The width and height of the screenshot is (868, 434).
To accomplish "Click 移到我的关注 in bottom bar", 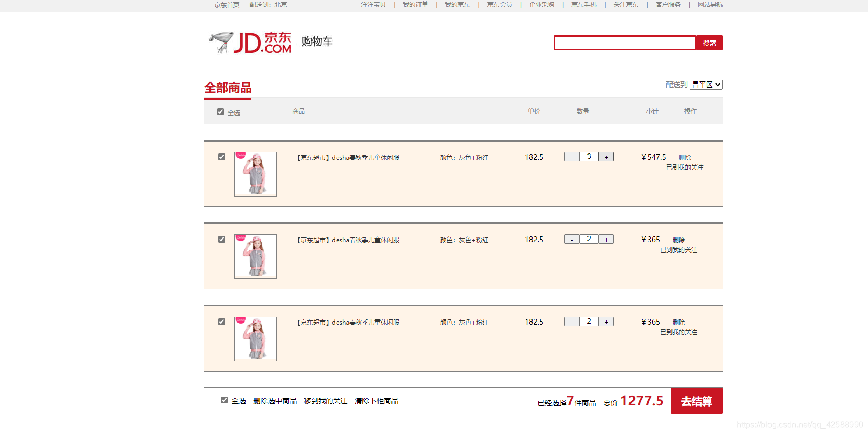I will pyautogui.click(x=326, y=401).
